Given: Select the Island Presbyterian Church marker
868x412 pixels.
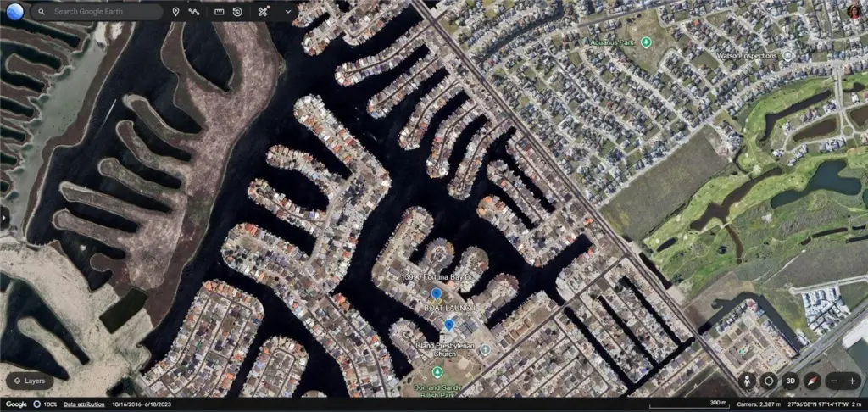Looking at the screenshot, I should click(x=485, y=349).
